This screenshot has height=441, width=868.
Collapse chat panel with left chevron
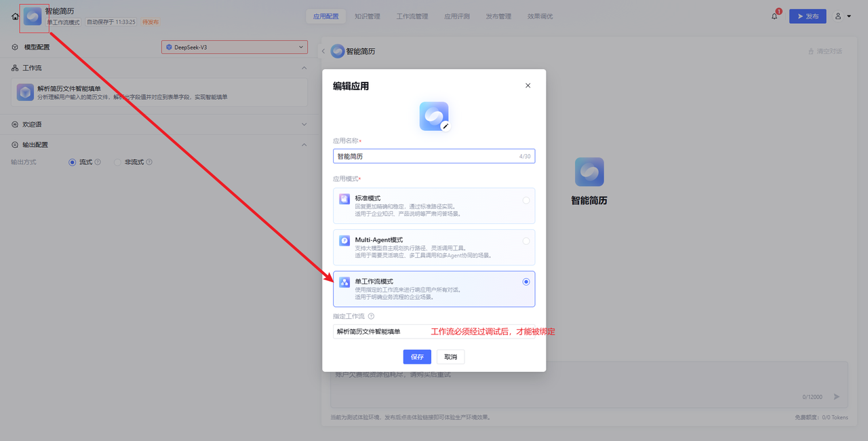323,52
